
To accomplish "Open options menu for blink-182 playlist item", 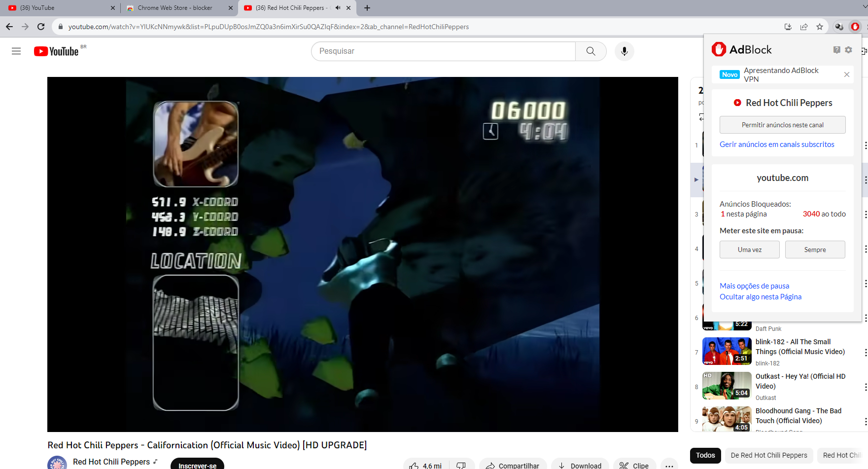I will pos(865,352).
